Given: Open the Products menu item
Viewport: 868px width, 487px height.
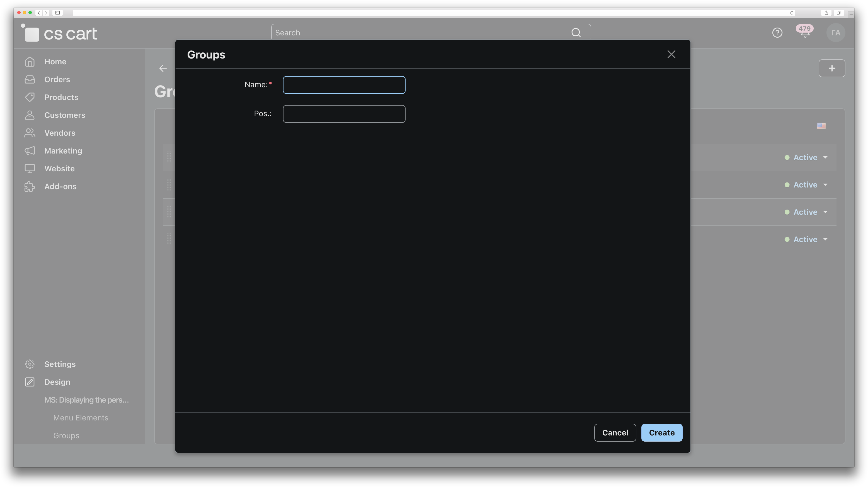Looking at the screenshot, I should 61,97.
